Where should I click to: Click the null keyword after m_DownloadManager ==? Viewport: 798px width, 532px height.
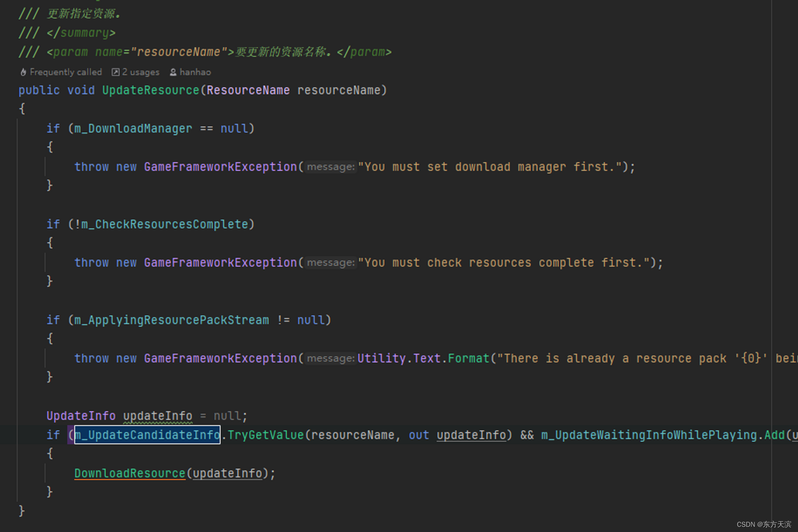(x=234, y=128)
